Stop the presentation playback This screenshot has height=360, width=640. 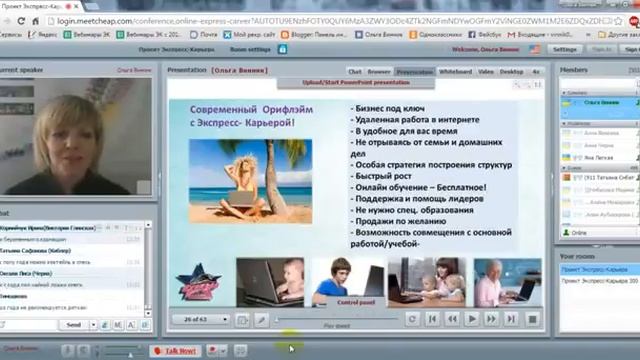point(532,319)
